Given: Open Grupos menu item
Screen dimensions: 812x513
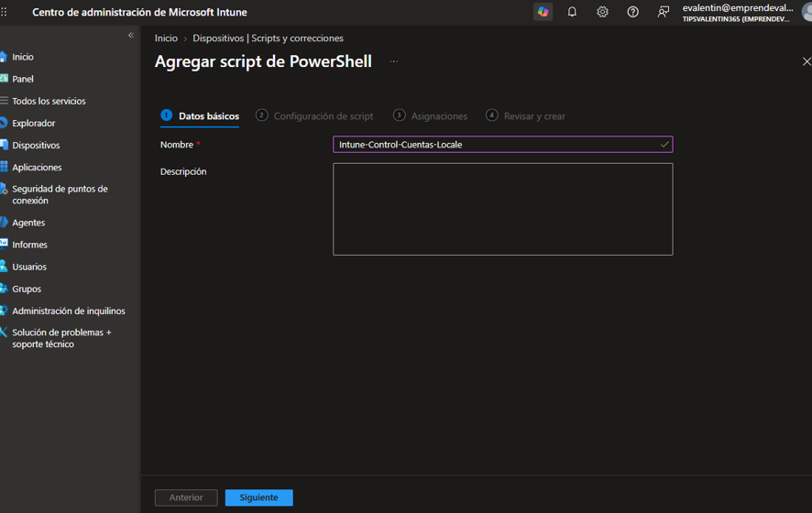Looking at the screenshot, I should coord(27,289).
